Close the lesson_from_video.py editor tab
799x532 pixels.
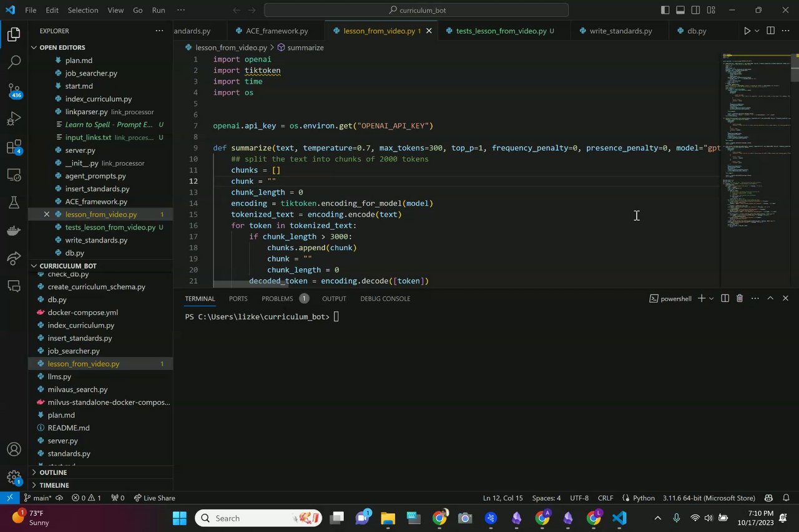(428, 31)
